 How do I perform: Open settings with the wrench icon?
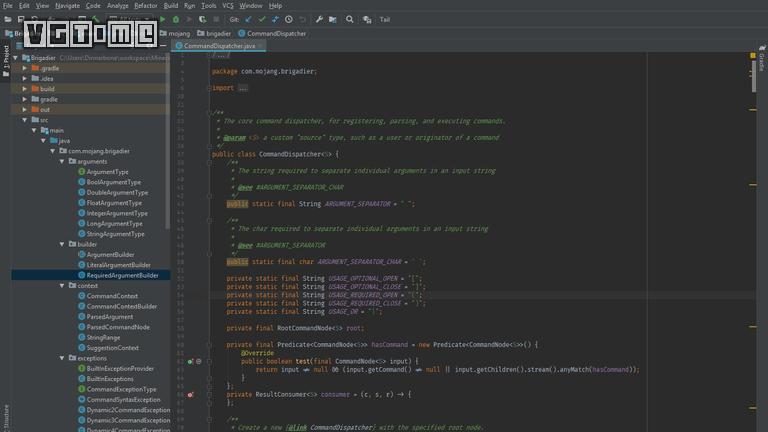[x=319, y=19]
